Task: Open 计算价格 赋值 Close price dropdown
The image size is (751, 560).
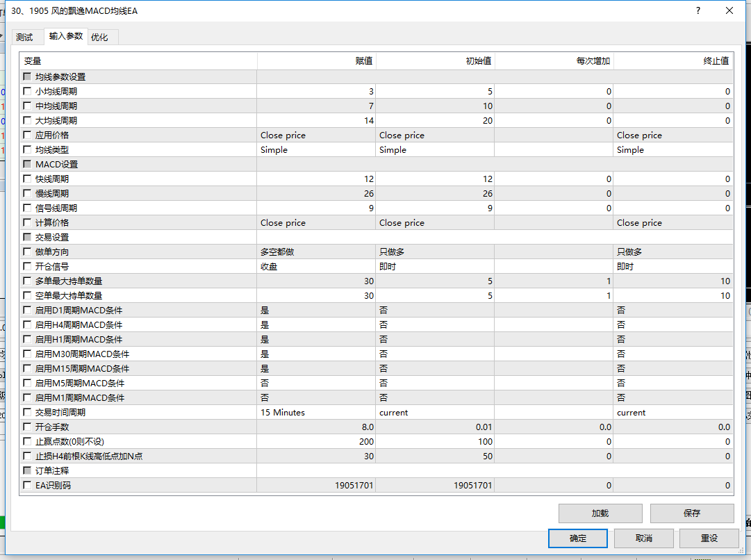Action: tap(316, 223)
